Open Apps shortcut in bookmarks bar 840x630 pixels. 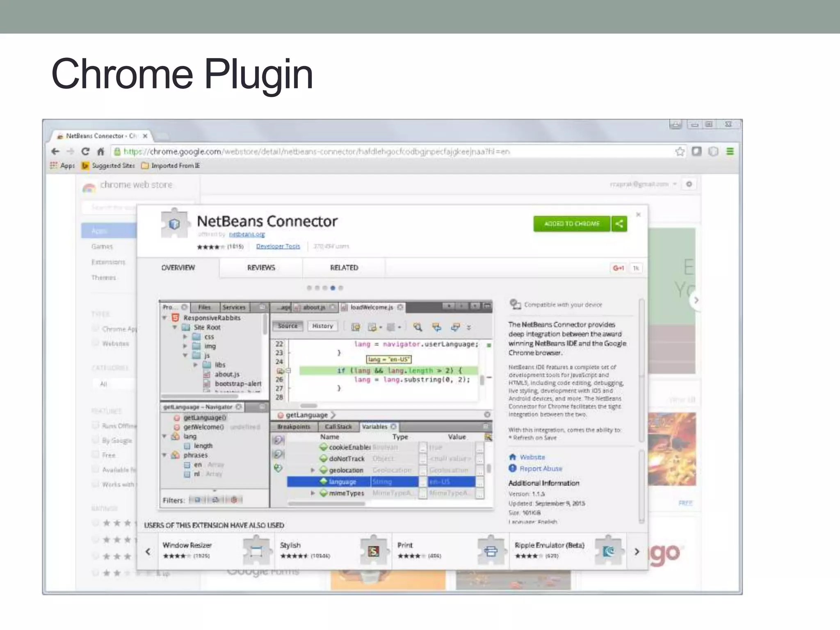coord(62,165)
